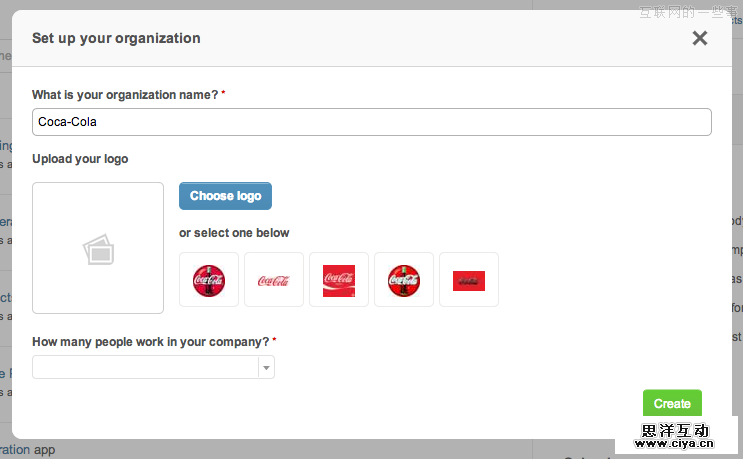This screenshot has width=743, height=459.
Task: Select the red square Coca-Cola logo with wave
Action: (339, 280)
